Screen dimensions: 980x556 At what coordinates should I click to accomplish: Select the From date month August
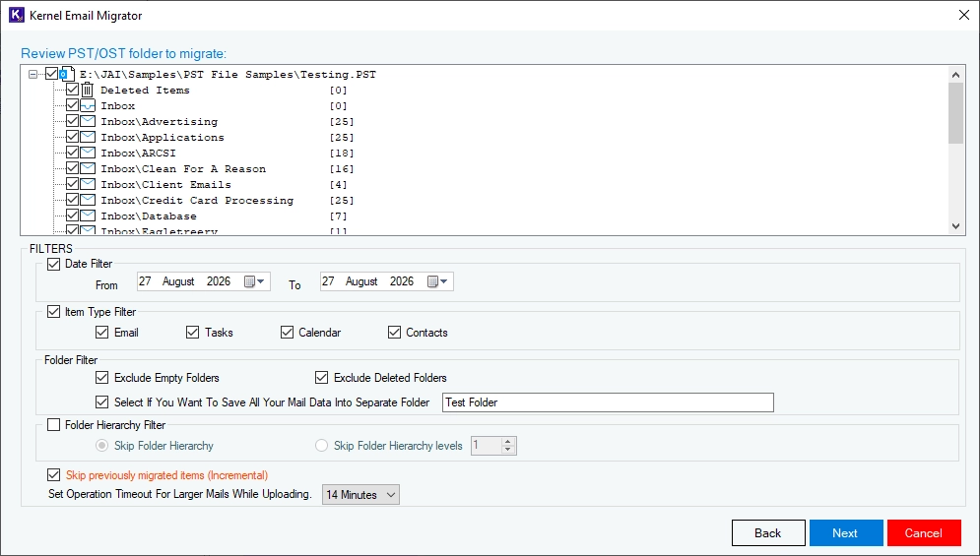(178, 281)
